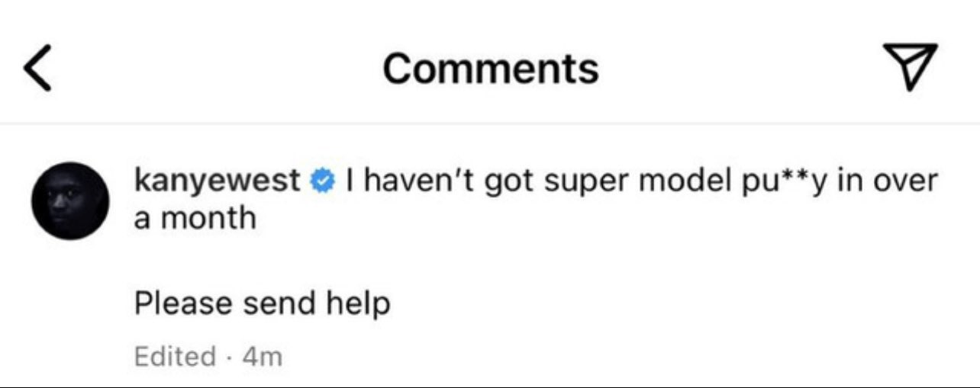Send post via direct message icon

pos(910,67)
